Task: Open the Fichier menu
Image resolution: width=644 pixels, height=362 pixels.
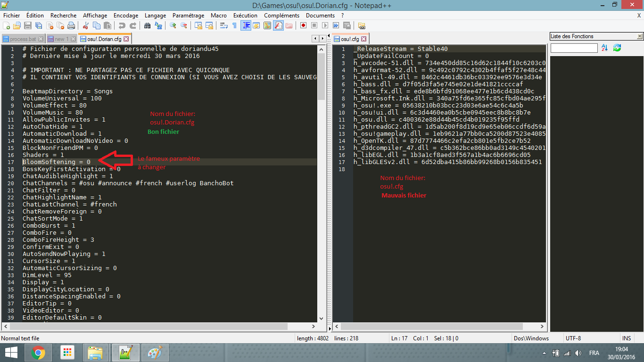Action: click(x=12, y=16)
